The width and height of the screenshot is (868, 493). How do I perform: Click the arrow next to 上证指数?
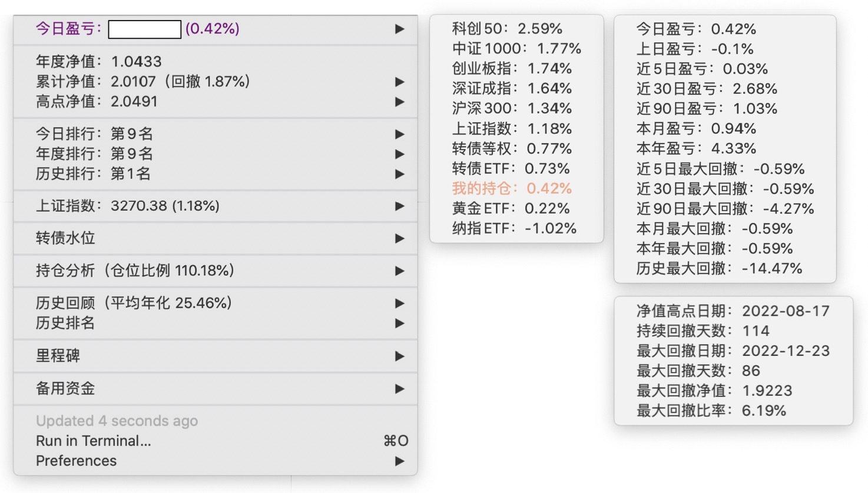pos(400,206)
